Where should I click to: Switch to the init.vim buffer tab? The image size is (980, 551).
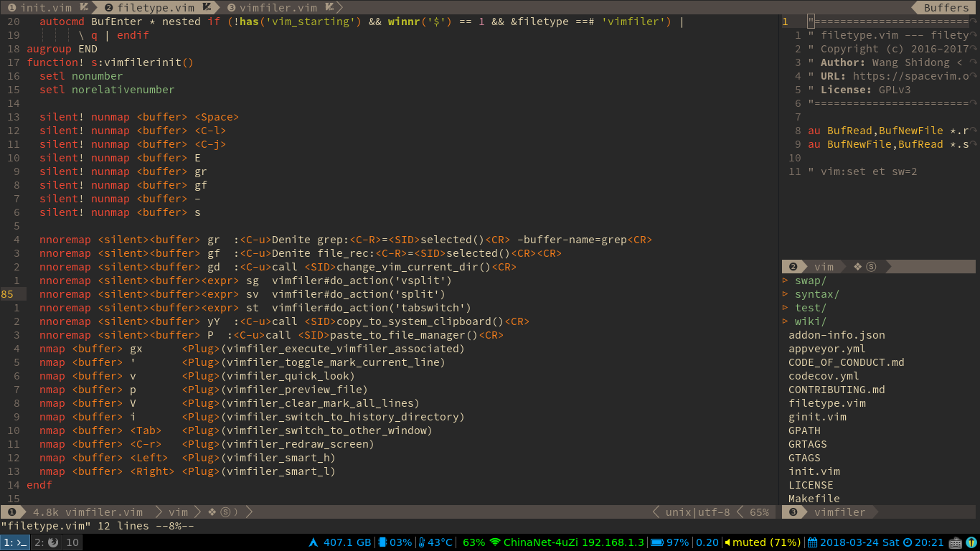pos(46,8)
